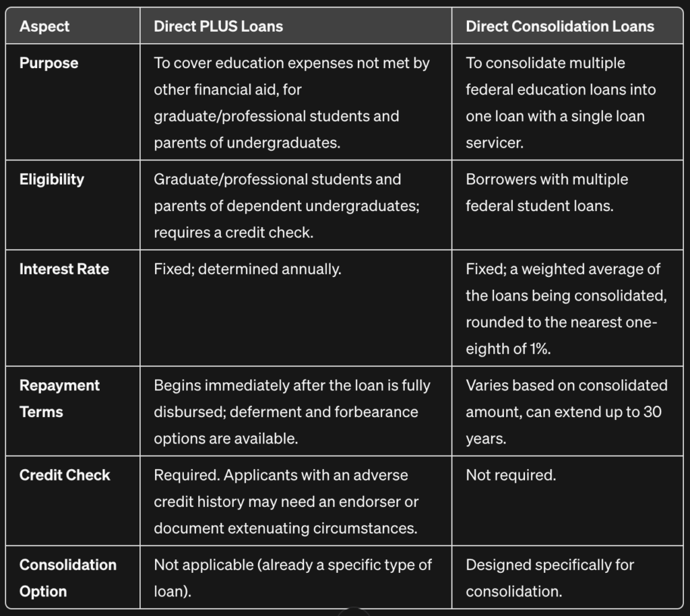Click the 'Designed specifically for consolidation' cell
Viewport: 690px width, 616px height.
567,578
